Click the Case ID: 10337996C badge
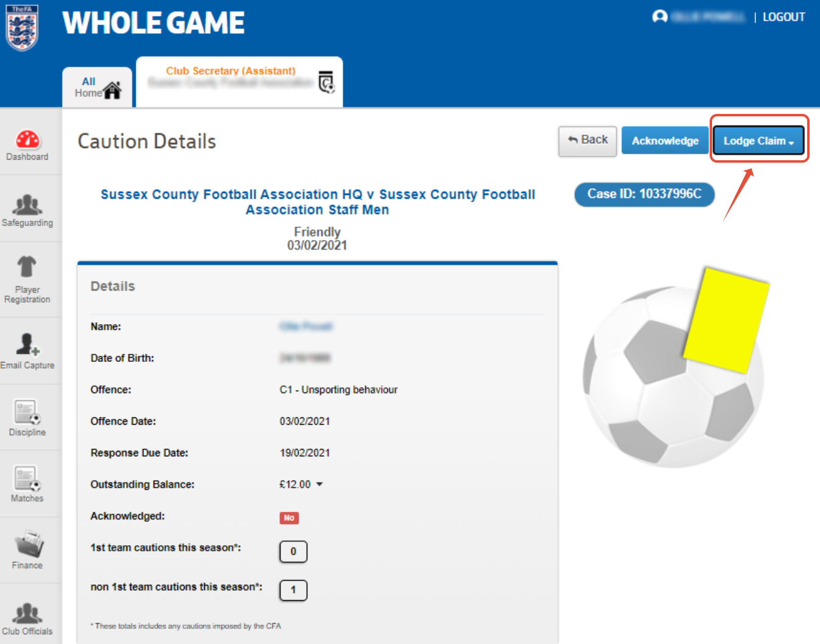Viewport: 820px width, 644px height. coord(644,194)
